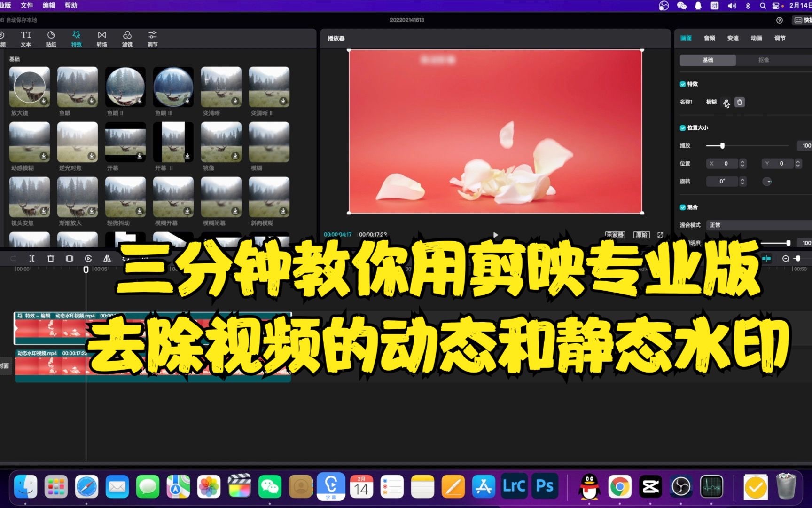Click the split clip tool in timeline toolbar

pos(31,258)
